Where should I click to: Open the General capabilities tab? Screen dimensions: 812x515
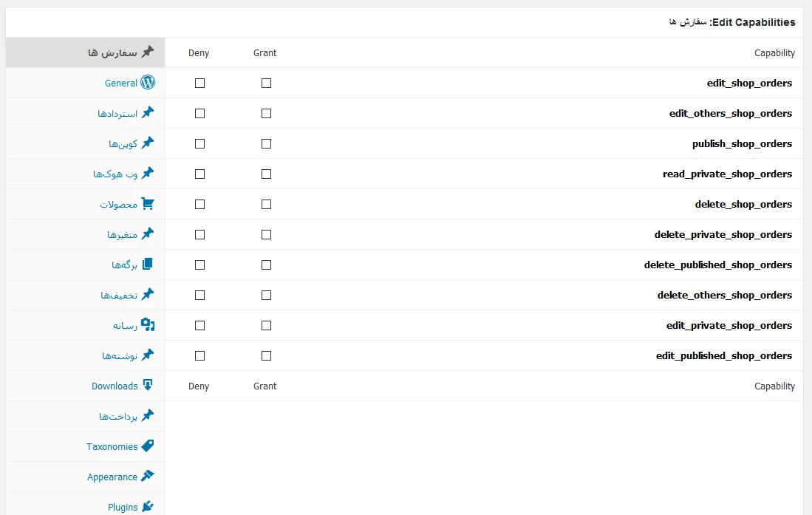86,83
